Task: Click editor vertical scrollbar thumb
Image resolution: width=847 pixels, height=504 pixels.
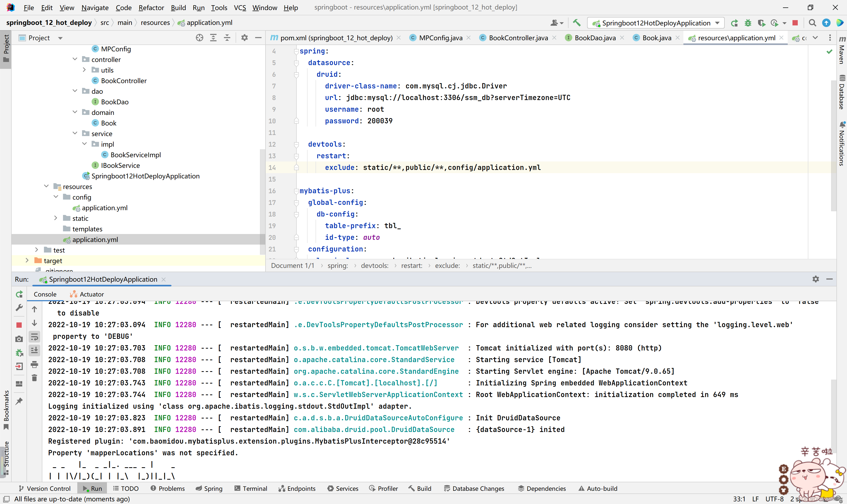Action: (834, 145)
